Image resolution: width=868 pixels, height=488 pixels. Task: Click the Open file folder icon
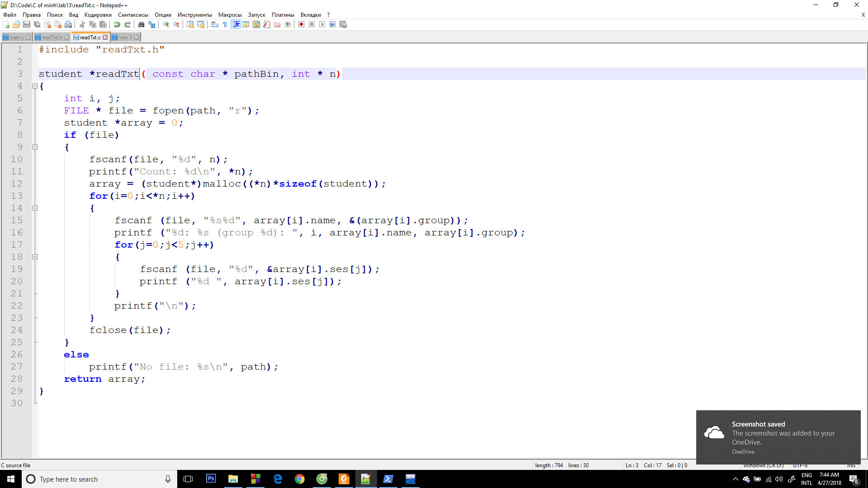16,24
